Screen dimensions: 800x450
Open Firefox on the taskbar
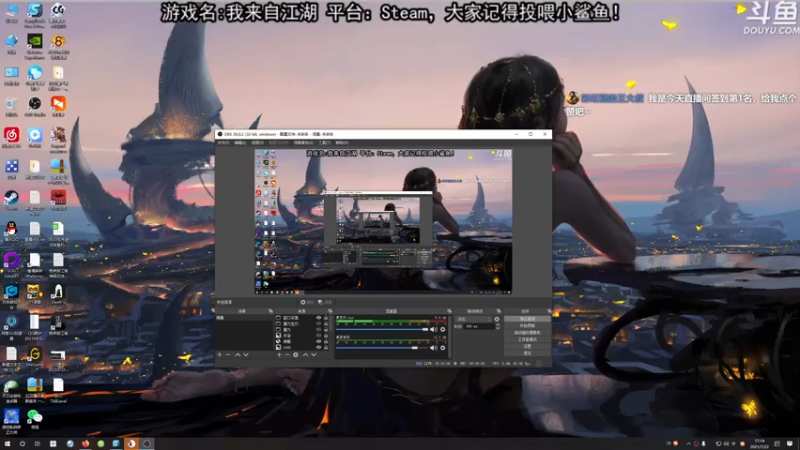85,444
